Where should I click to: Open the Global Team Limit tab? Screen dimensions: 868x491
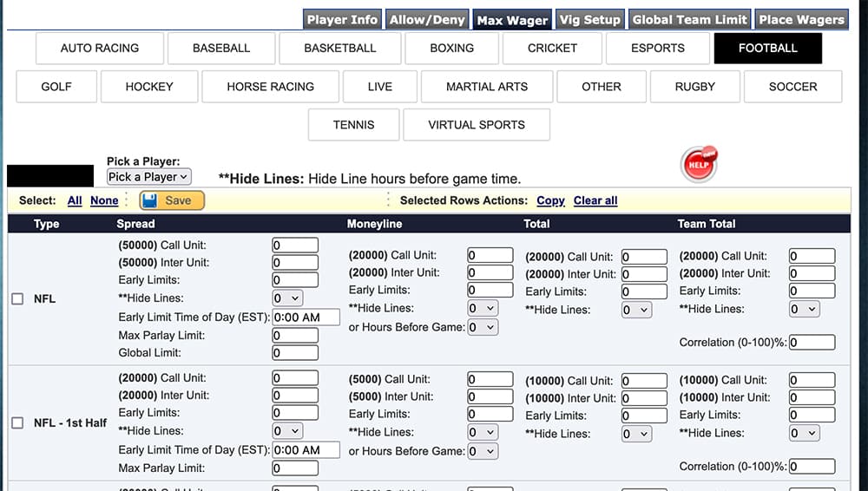pos(689,20)
